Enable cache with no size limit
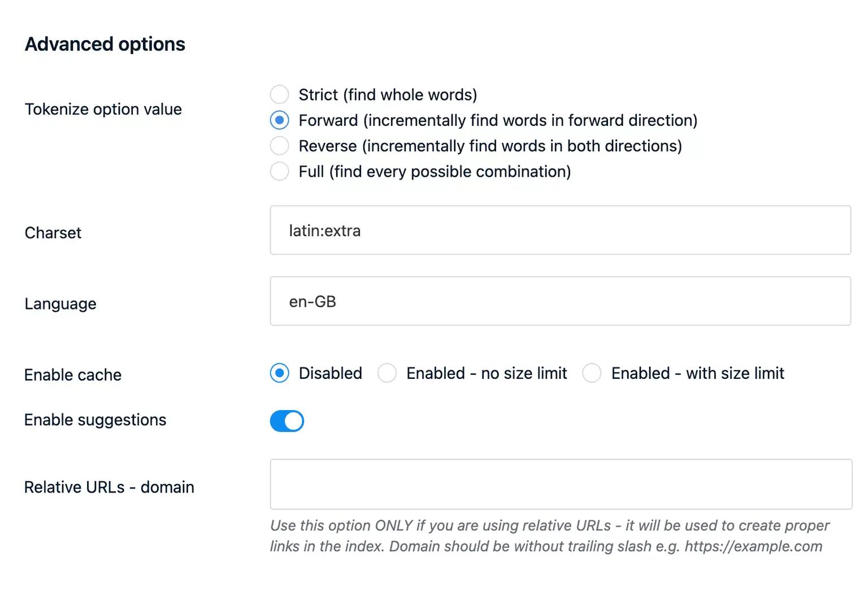Image resolution: width=868 pixels, height=593 pixels. click(x=387, y=373)
